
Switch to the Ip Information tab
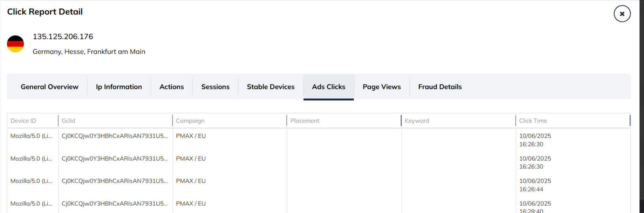(119, 87)
